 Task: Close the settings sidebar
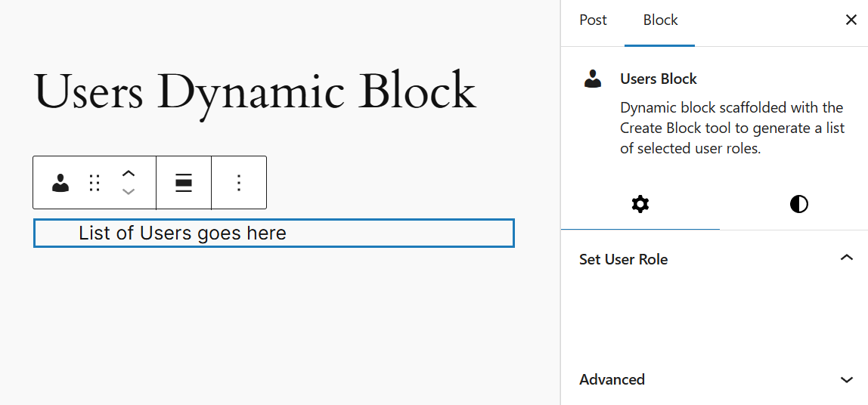click(x=851, y=20)
